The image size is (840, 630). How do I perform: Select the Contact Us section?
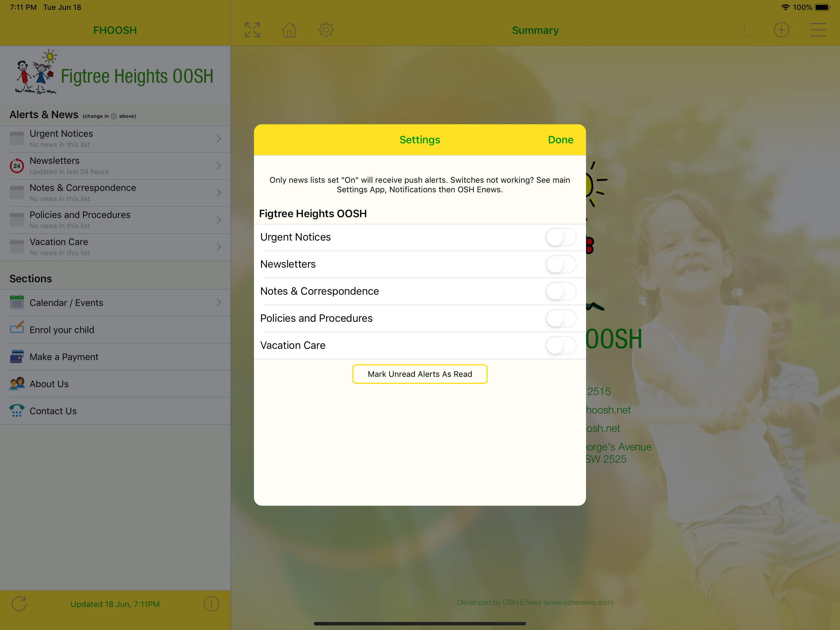pyautogui.click(x=115, y=411)
